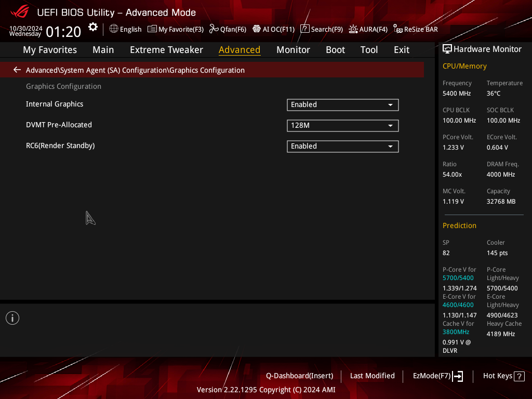Image resolution: width=532 pixels, height=399 pixels.
Task: Click the English language label
Action: [x=130, y=30]
